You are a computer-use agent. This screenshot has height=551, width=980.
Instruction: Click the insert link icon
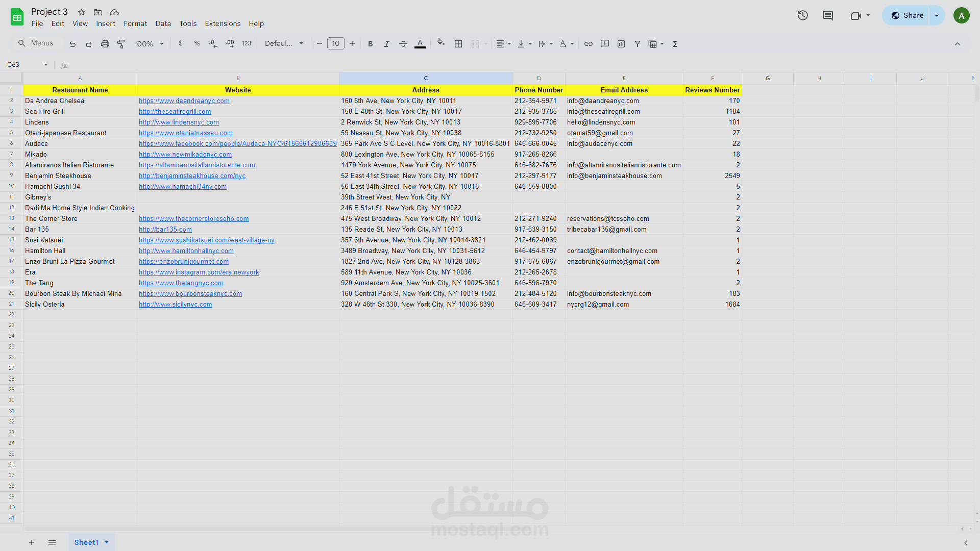tap(588, 44)
